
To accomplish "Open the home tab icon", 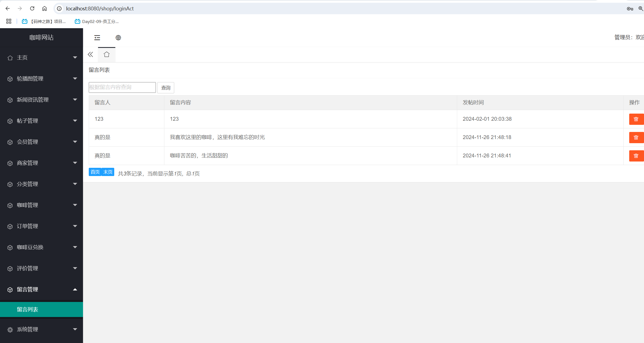I will point(107,54).
